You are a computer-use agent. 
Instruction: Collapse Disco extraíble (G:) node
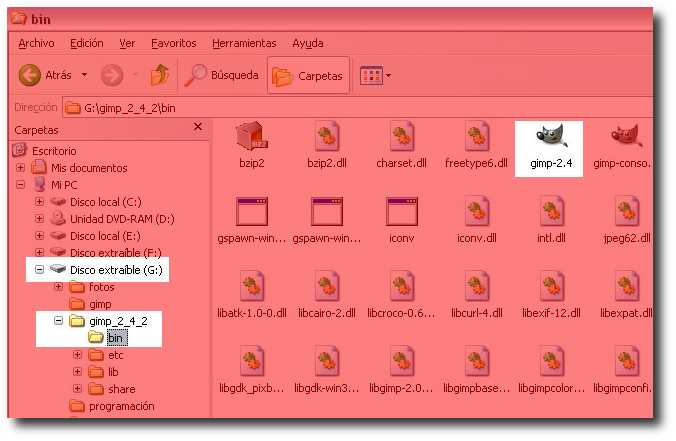pyautogui.click(x=39, y=269)
